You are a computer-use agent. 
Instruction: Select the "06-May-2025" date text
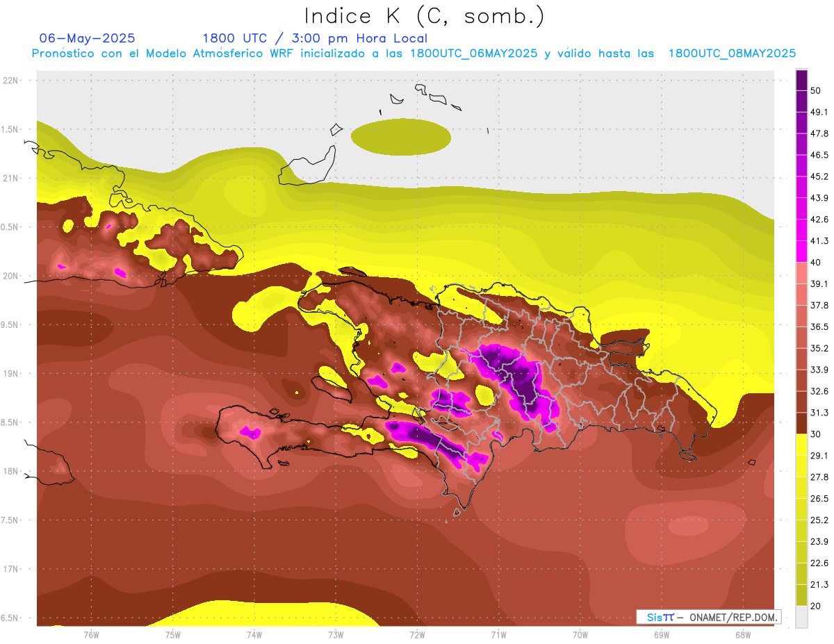coord(88,38)
